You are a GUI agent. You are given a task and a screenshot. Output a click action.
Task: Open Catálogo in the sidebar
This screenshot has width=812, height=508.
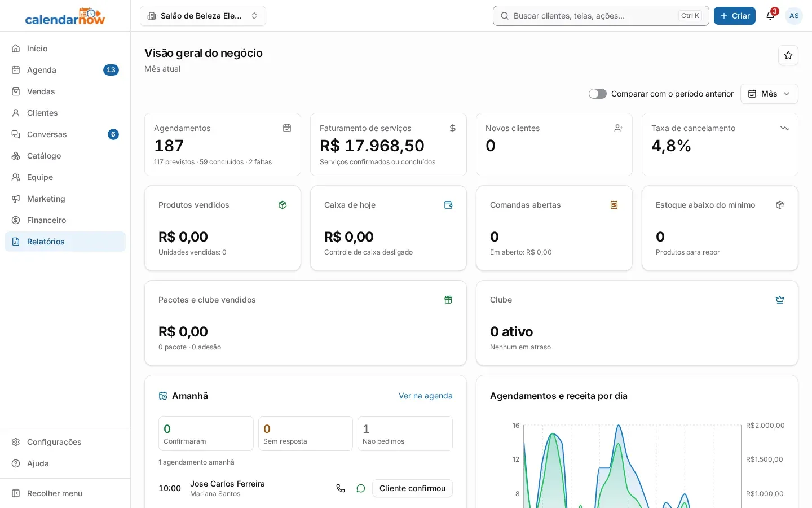click(x=65, y=156)
